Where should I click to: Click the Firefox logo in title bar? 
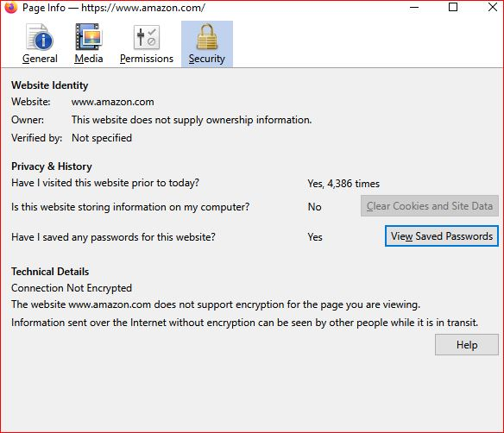(x=11, y=7)
